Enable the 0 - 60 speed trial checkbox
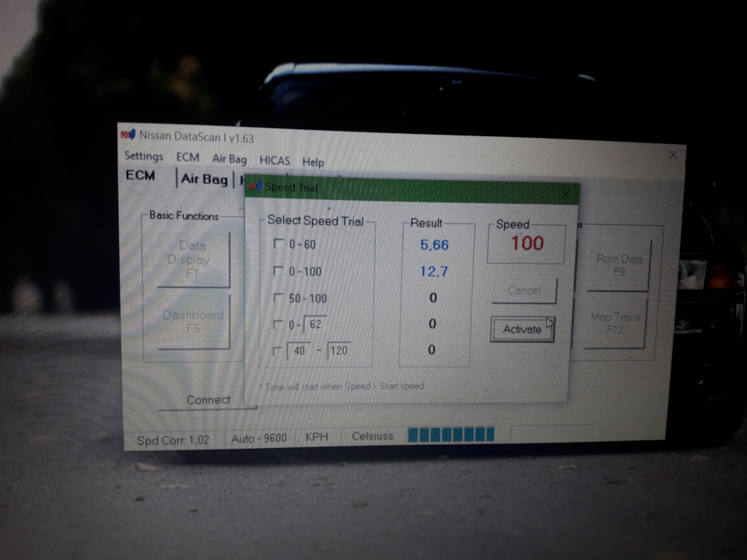This screenshot has width=747, height=560. [x=279, y=243]
